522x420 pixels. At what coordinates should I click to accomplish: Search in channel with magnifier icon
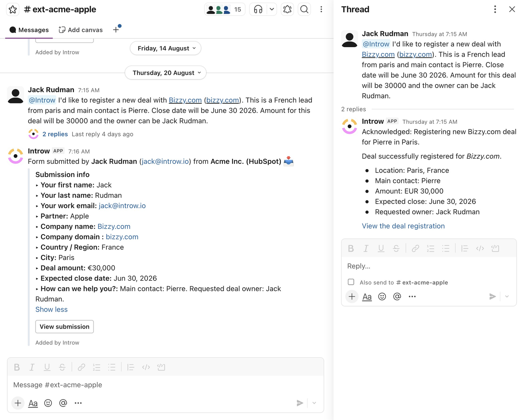(304, 9)
